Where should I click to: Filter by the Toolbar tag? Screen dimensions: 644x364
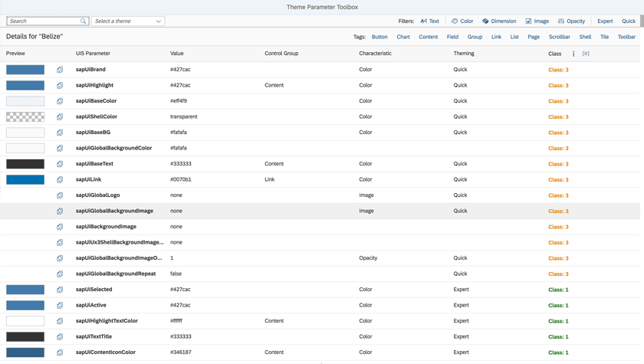(626, 37)
